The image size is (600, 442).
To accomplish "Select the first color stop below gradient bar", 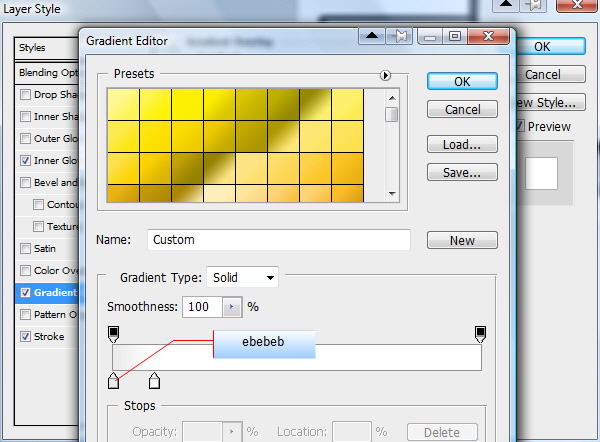I will click(x=113, y=381).
